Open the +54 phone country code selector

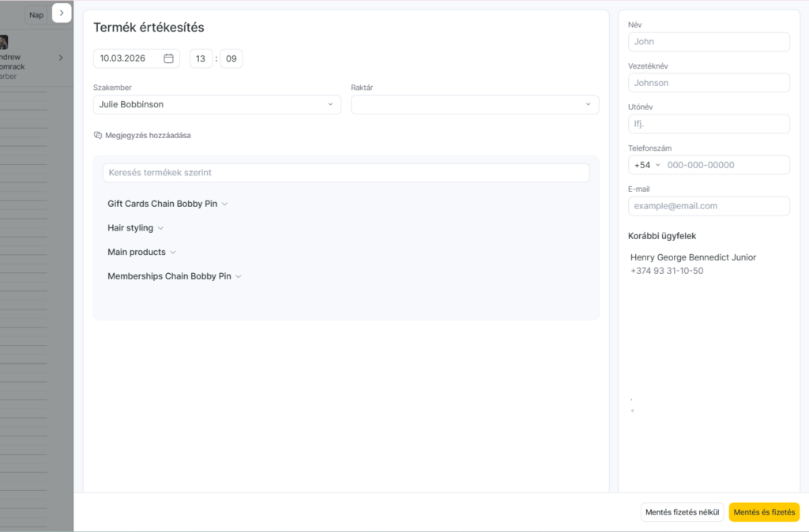(x=647, y=165)
